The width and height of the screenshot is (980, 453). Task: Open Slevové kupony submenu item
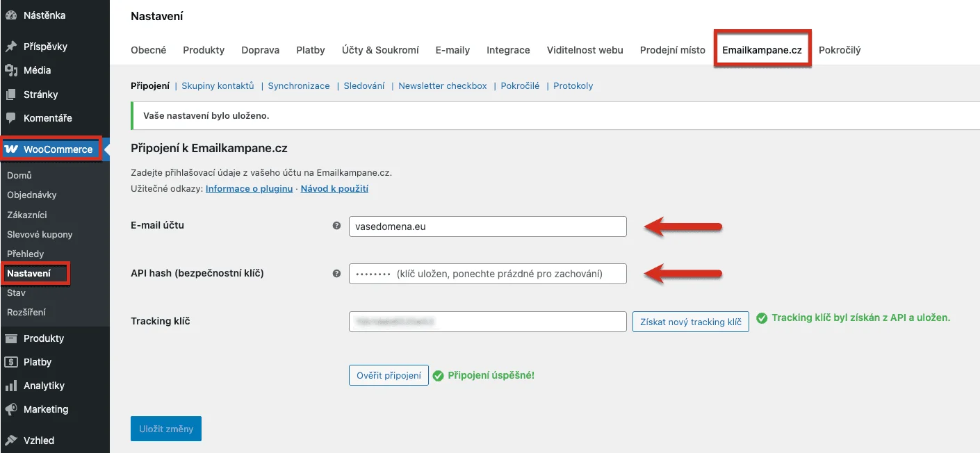[40, 235]
